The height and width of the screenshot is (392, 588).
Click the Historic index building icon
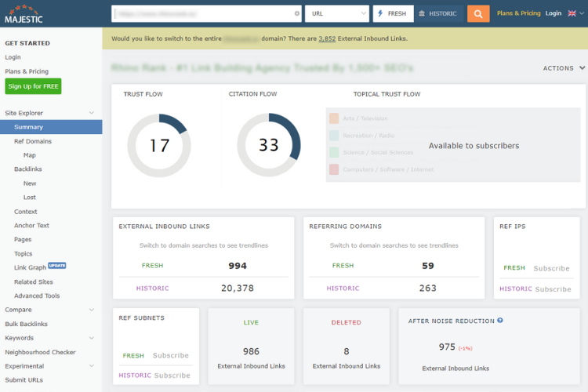(x=422, y=13)
